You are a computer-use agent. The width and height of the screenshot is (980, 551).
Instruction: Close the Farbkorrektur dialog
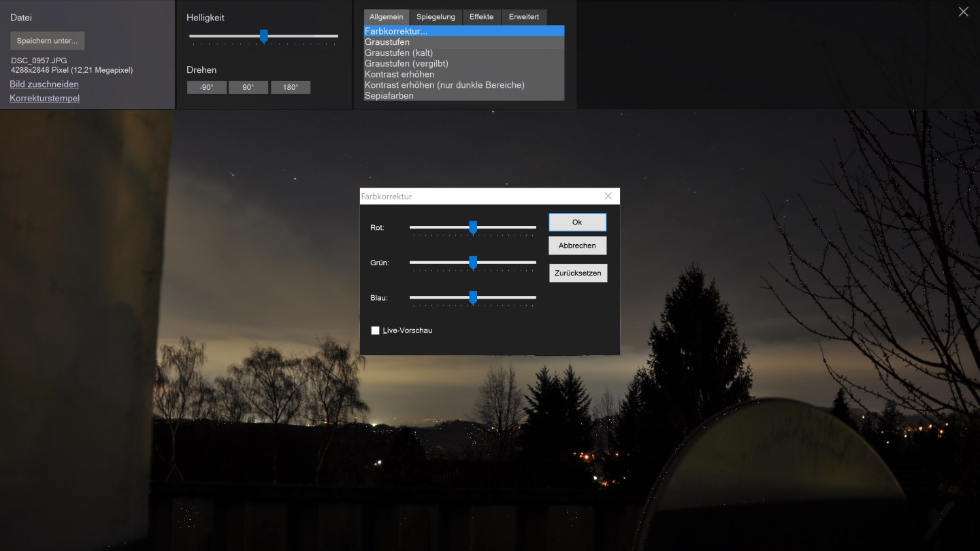pyautogui.click(x=608, y=196)
